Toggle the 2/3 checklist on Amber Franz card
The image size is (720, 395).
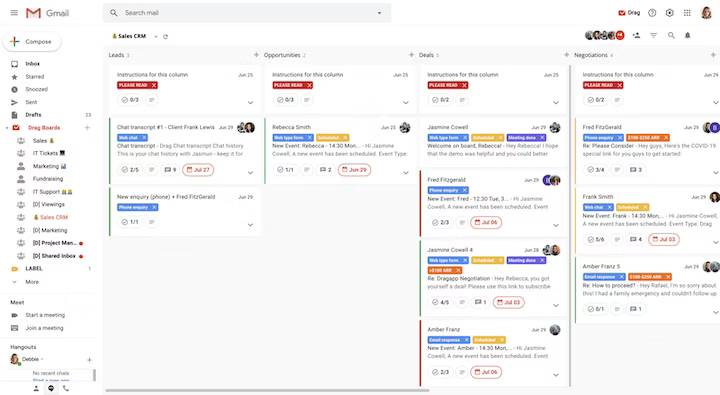coord(440,372)
